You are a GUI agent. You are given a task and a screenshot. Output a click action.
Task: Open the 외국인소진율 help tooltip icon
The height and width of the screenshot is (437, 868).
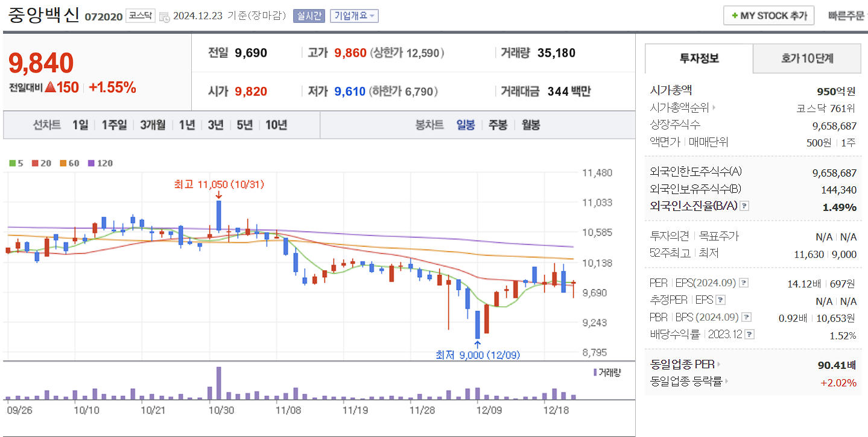[744, 207]
